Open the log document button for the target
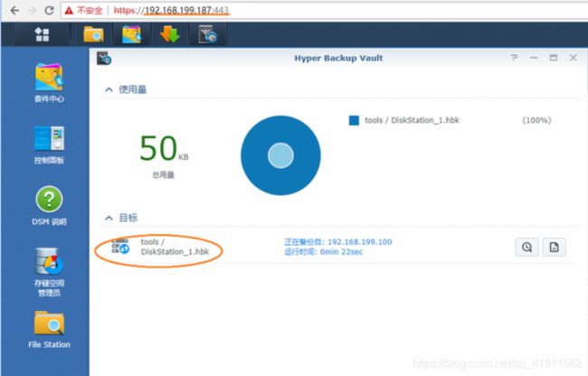The image size is (588, 376). click(x=555, y=247)
